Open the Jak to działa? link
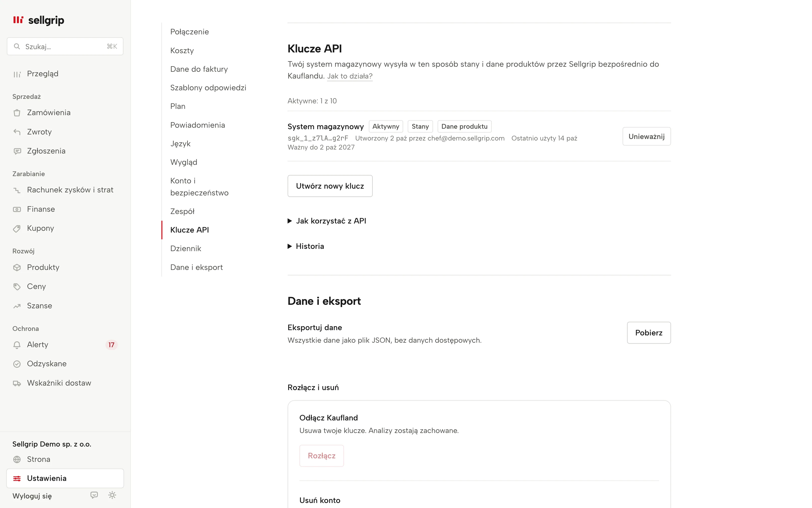The height and width of the screenshot is (508, 812). coord(350,76)
